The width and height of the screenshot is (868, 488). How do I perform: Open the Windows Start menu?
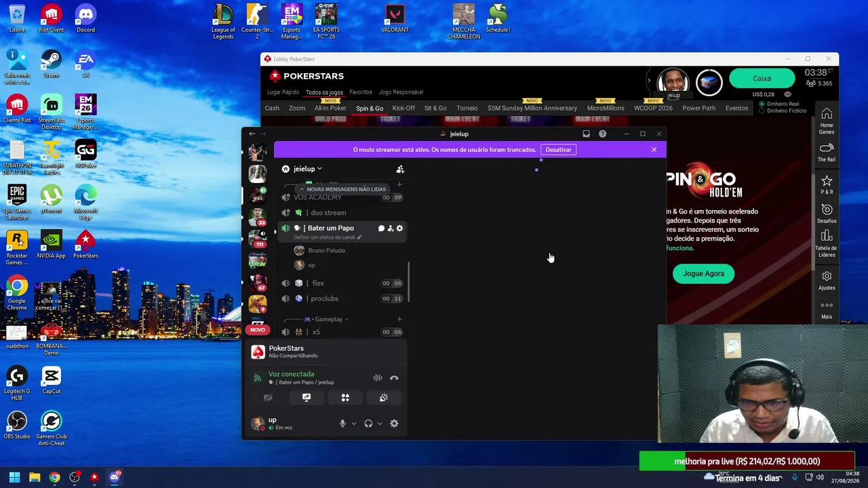(15, 477)
